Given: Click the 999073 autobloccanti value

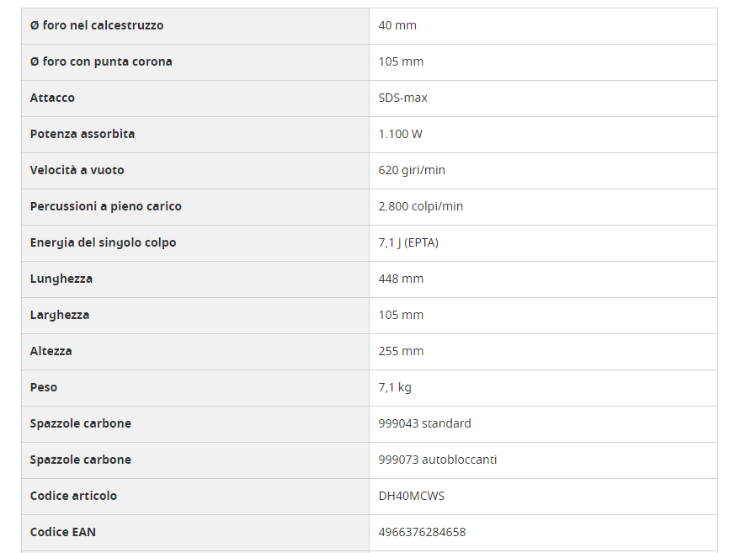Looking at the screenshot, I should point(438,460).
